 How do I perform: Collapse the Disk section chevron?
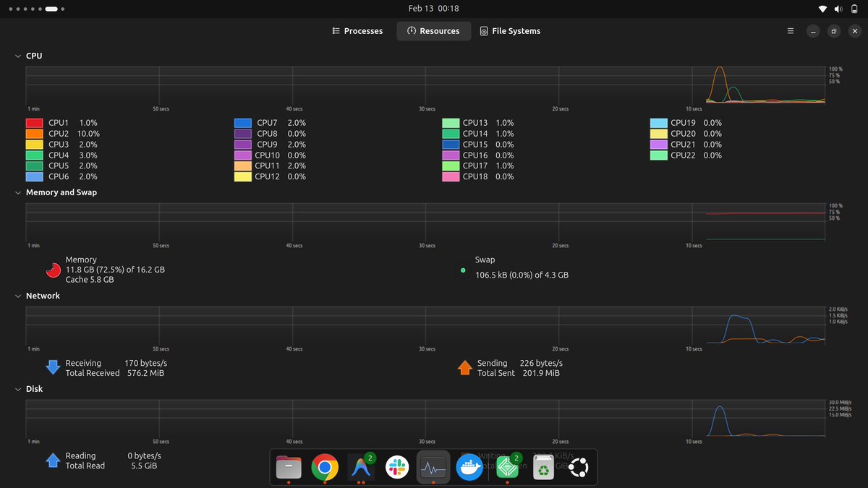tap(18, 389)
